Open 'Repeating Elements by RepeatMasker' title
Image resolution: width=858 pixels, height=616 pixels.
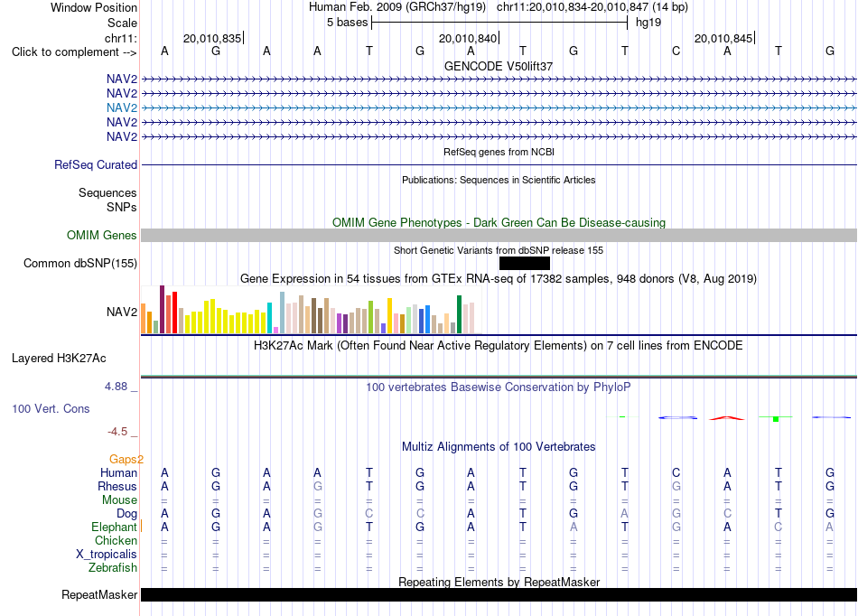[499, 582]
